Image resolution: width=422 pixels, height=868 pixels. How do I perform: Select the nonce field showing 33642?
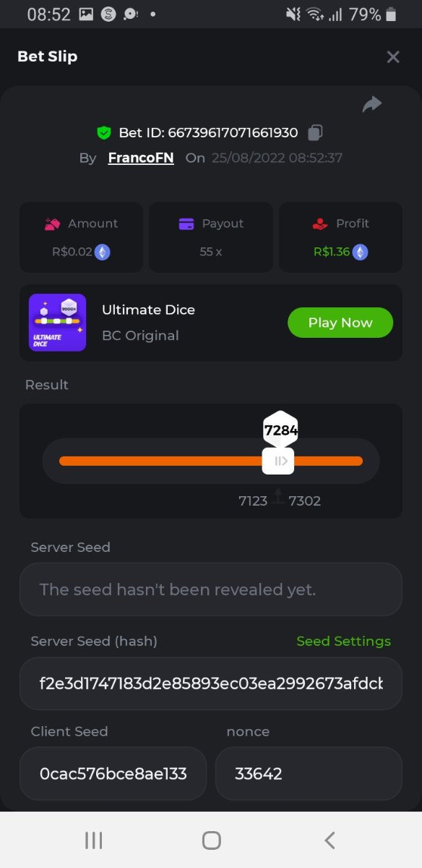click(309, 774)
